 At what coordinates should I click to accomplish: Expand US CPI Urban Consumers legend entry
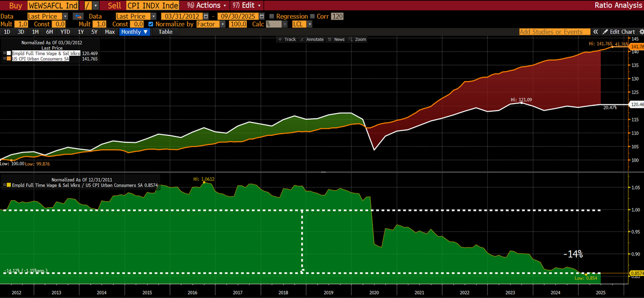(5, 59)
